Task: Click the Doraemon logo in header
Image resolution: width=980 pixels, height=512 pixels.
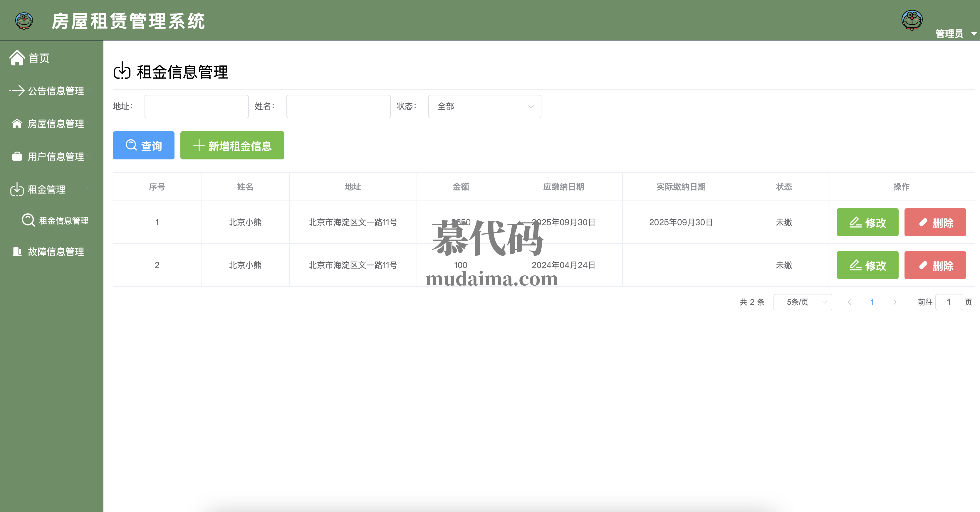Action: click(x=24, y=21)
